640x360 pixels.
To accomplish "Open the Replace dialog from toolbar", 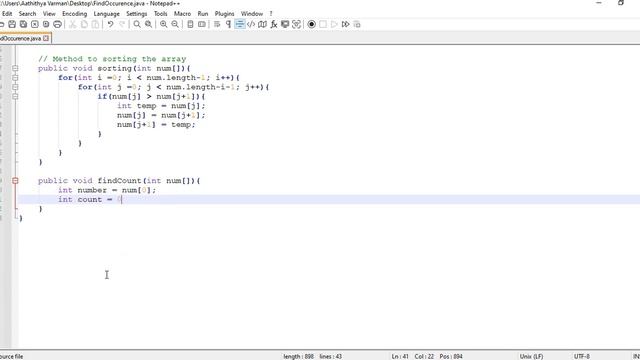I will [149, 24].
